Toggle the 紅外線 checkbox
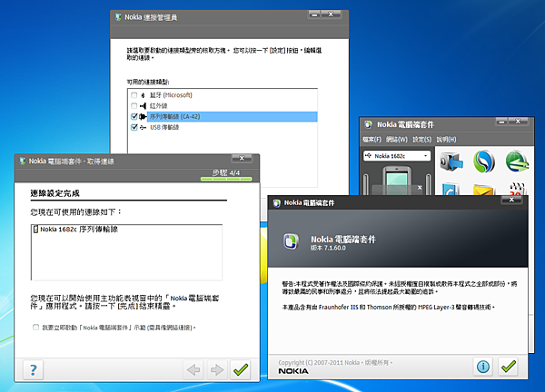The width and height of the screenshot is (545, 392). tap(134, 105)
